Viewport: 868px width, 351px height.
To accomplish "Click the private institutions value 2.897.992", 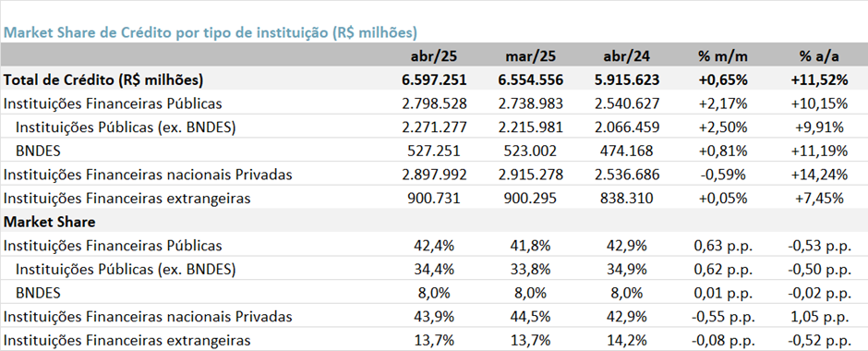I will tap(435, 175).
